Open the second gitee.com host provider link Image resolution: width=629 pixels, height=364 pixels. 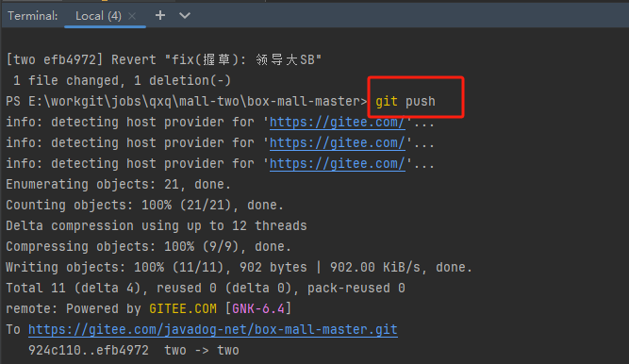(337, 143)
